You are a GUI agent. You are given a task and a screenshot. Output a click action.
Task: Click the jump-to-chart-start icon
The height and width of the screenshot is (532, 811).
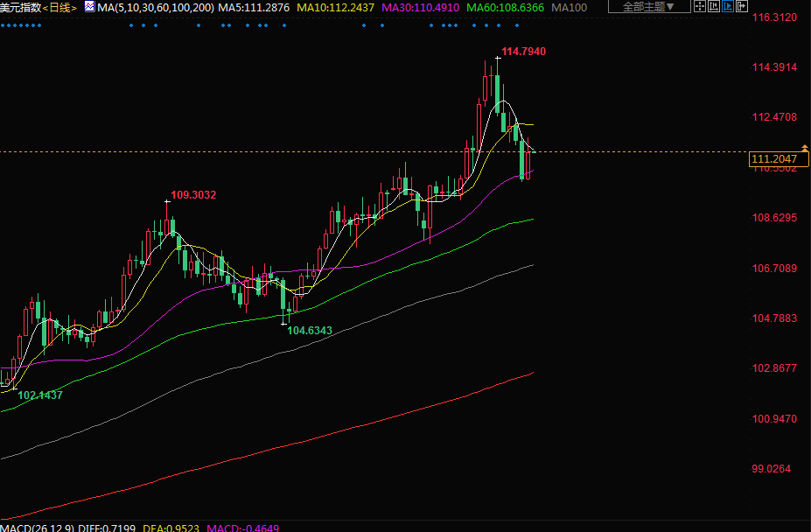click(714, 6)
